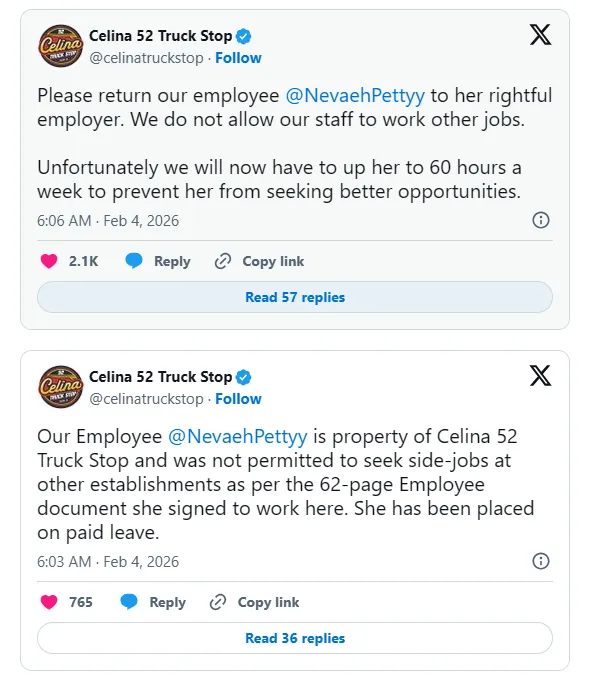Open the info icon on the top tweet
602x682 pixels.
(x=540, y=220)
